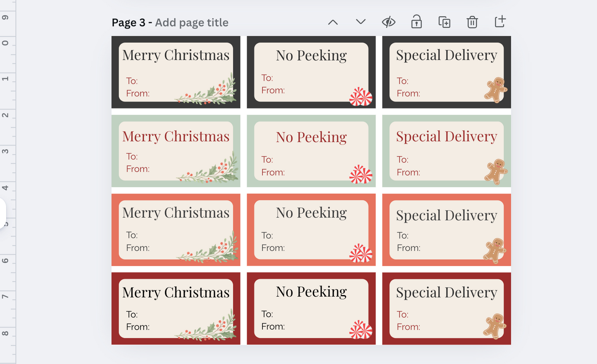Screen dimensions: 597x364
Task: Move Page 3 up using the chevron
Action: pos(333,22)
